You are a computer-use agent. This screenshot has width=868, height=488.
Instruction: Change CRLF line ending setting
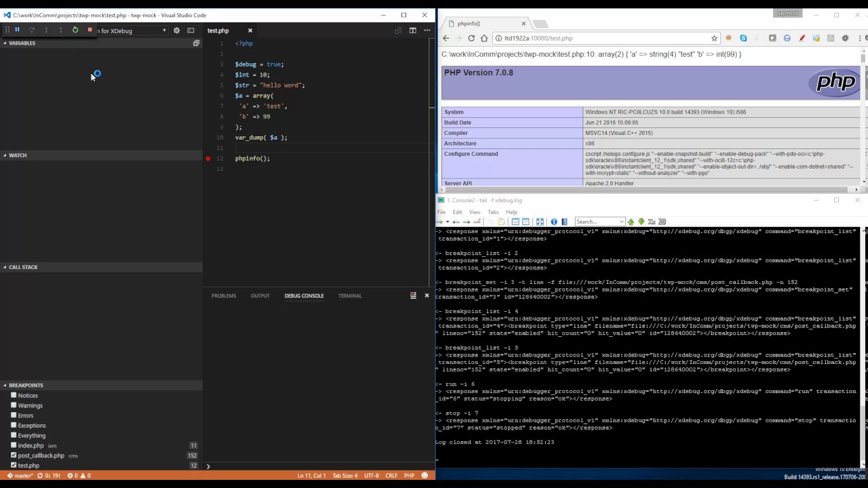[391, 476]
